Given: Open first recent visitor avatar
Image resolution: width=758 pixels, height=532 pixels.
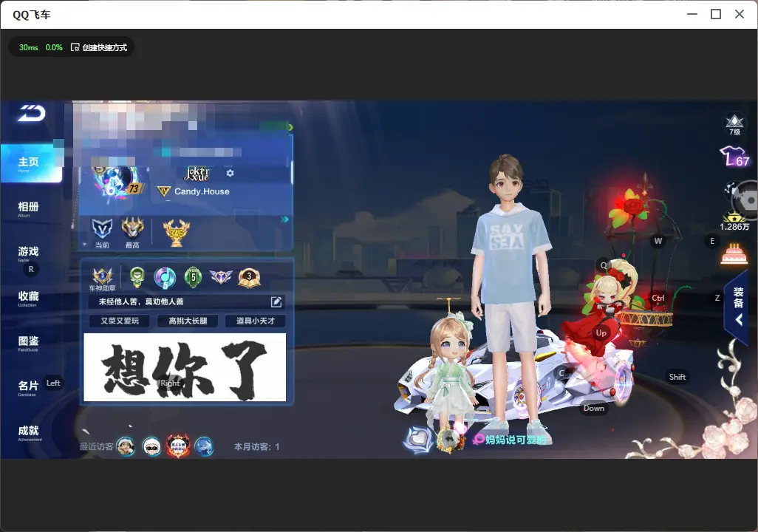Looking at the screenshot, I should tap(126, 446).
